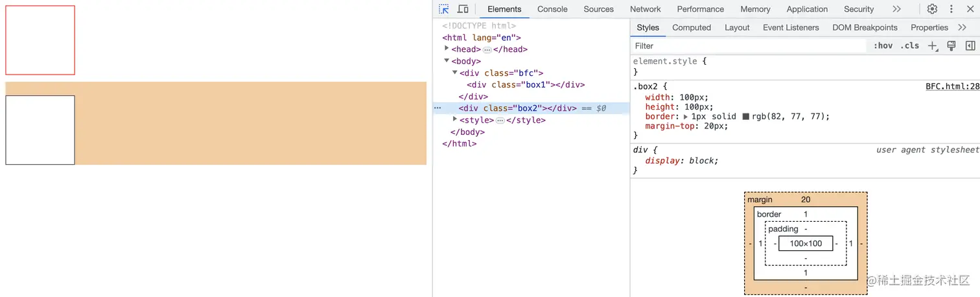Click the new style rule plus icon
This screenshot has height=297, width=980.
933,46
